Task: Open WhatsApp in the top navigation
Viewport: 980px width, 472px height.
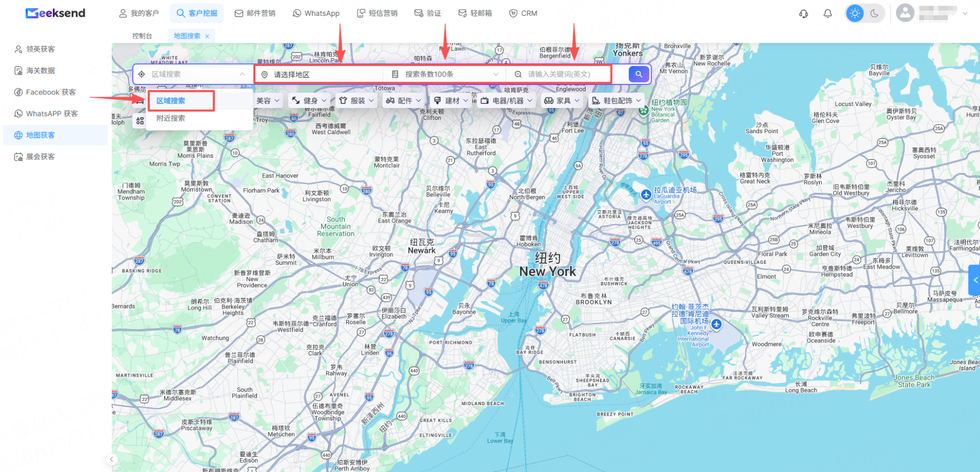Action: pyautogui.click(x=316, y=13)
